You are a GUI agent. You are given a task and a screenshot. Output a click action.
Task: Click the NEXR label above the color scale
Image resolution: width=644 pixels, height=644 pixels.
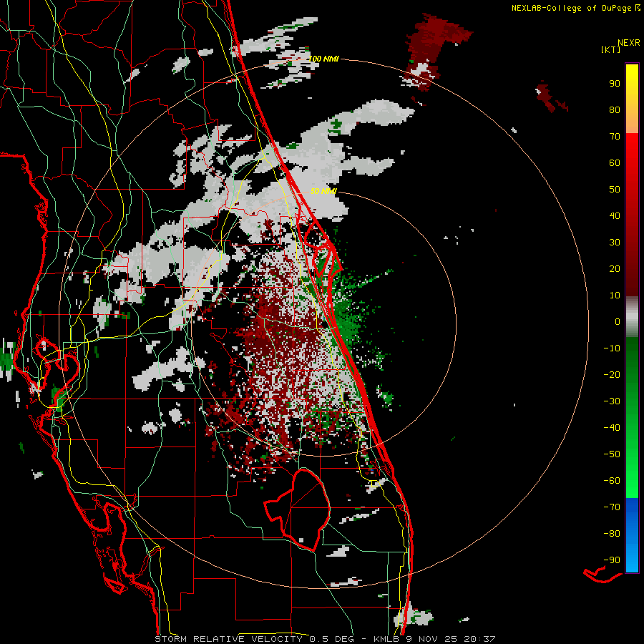point(629,43)
